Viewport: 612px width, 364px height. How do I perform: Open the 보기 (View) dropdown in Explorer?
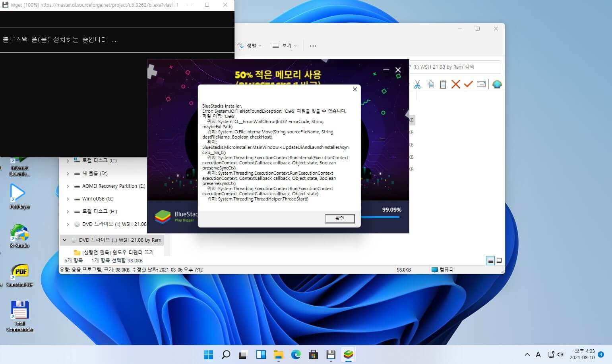[x=285, y=46]
